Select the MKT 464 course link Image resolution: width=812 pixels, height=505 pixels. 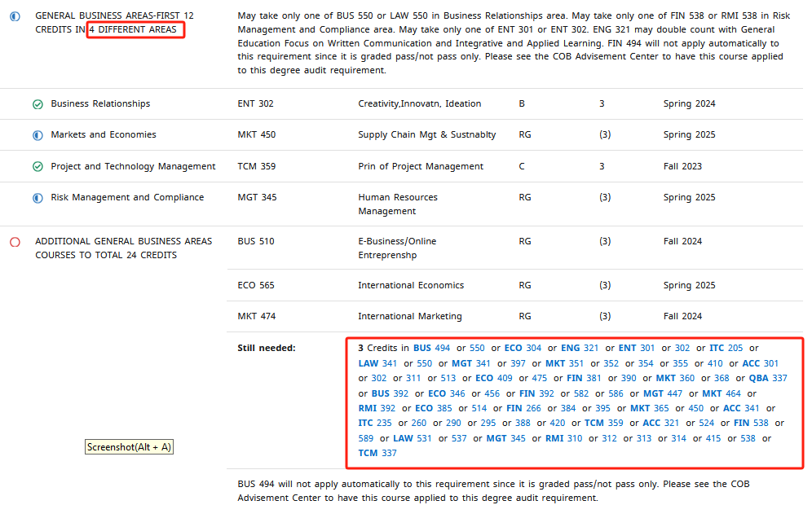click(722, 393)
